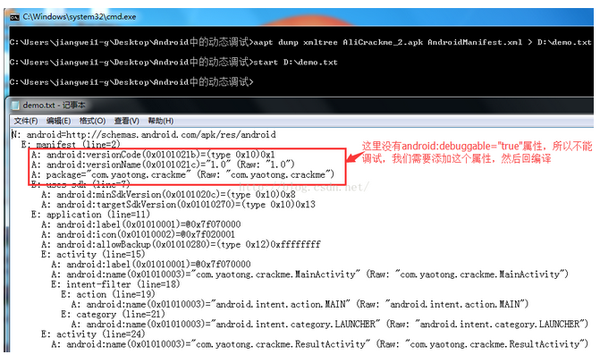The image size is (600, 363).
Task: Click the 'E: activity (line=24)' line
Action: (x=93, y=334)
